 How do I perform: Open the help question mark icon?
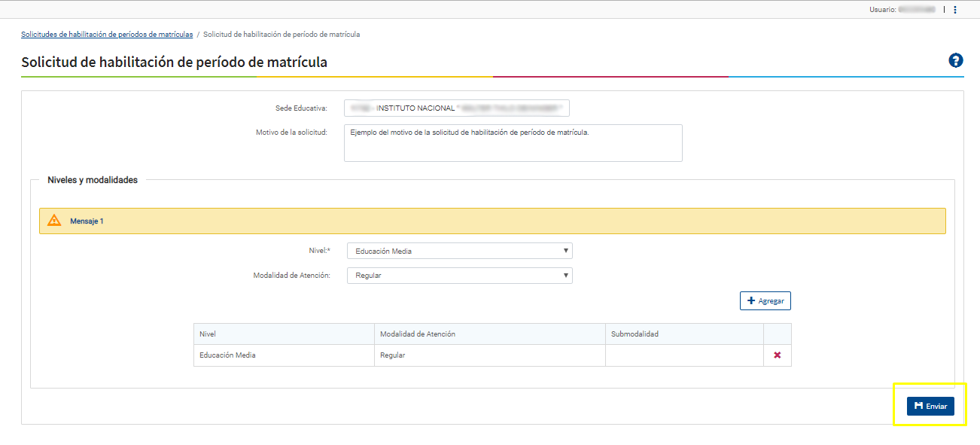coord(956,61)
